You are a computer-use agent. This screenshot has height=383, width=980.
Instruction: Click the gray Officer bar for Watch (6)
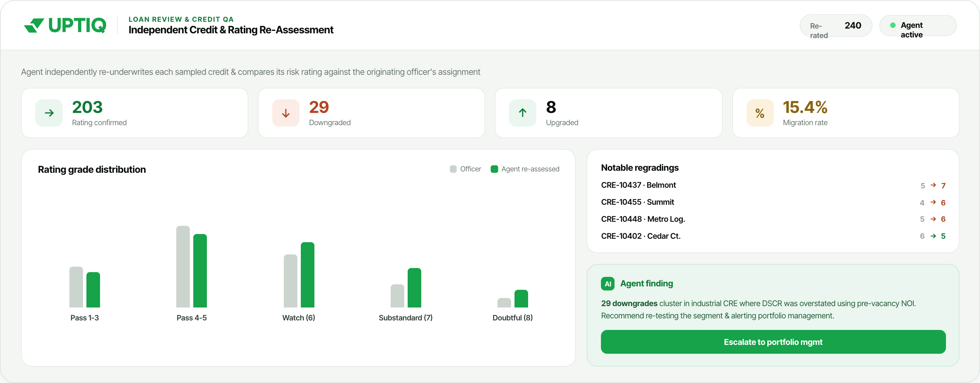pyautogui.click(x=290, y=281)
